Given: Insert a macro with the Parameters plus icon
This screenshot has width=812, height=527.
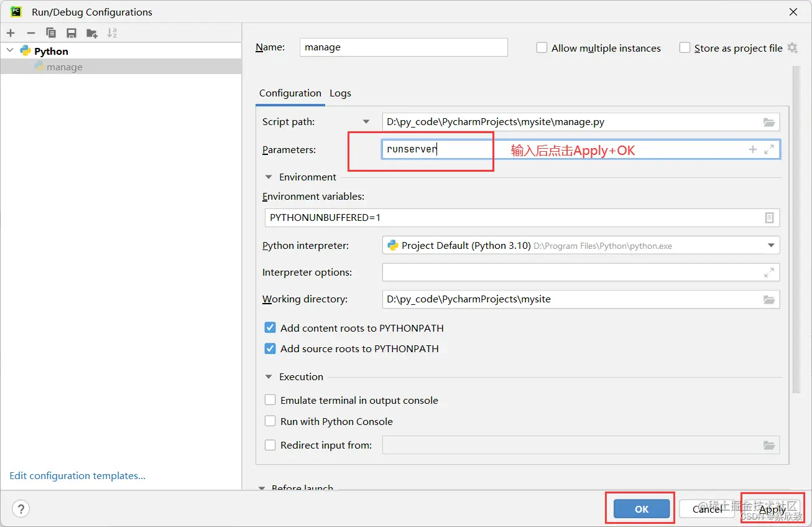Looking at the screenshot, I should tap(752, 149).
